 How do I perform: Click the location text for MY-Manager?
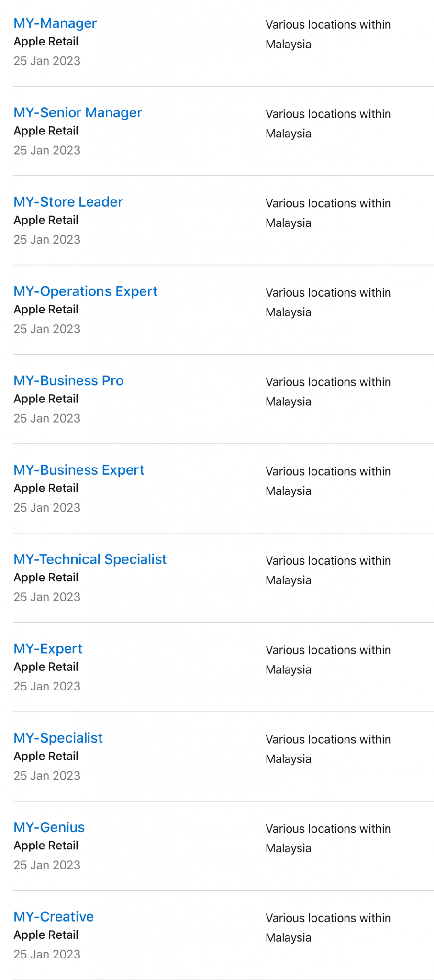tap(328, 34)
